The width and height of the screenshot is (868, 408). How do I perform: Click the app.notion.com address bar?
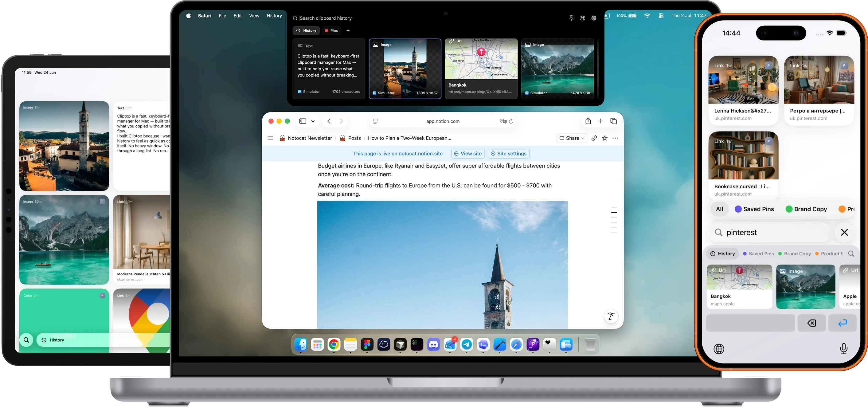443,121
